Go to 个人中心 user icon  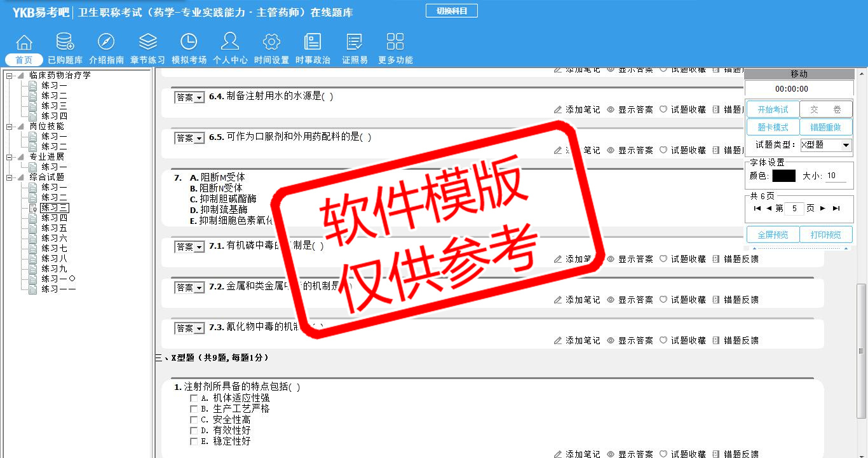click(x=230, y=43)
